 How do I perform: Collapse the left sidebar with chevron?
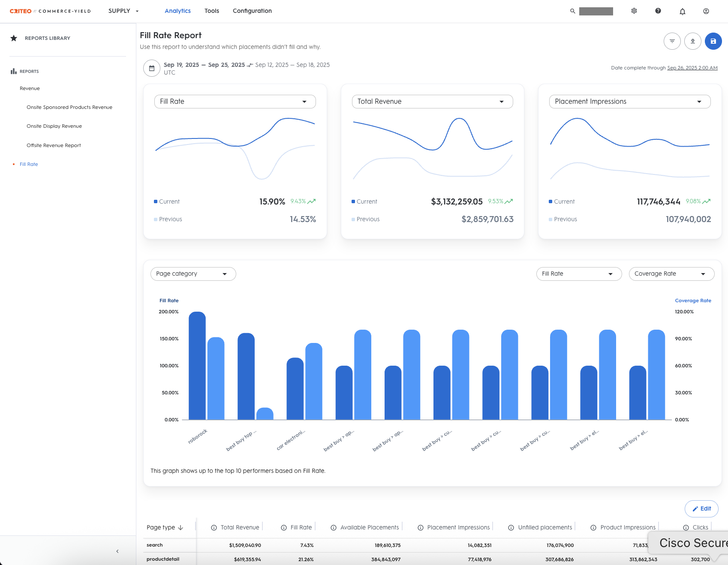(117, 551)
